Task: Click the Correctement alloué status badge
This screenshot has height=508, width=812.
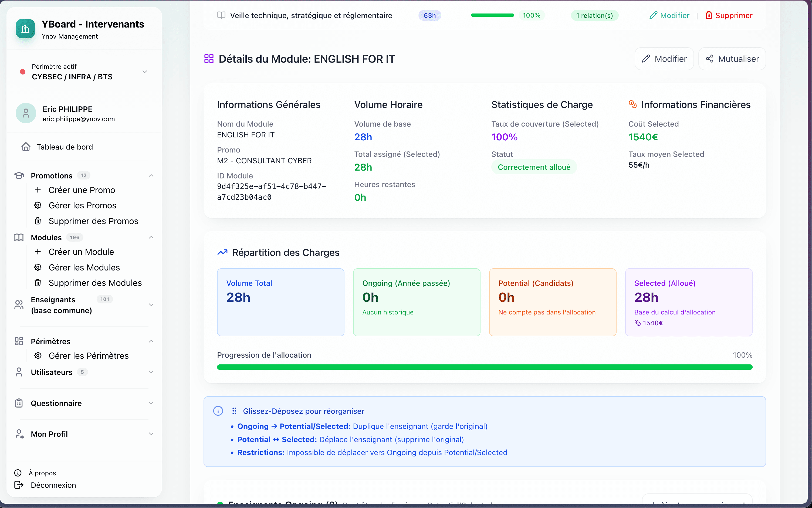Action: tap(534, 167)
